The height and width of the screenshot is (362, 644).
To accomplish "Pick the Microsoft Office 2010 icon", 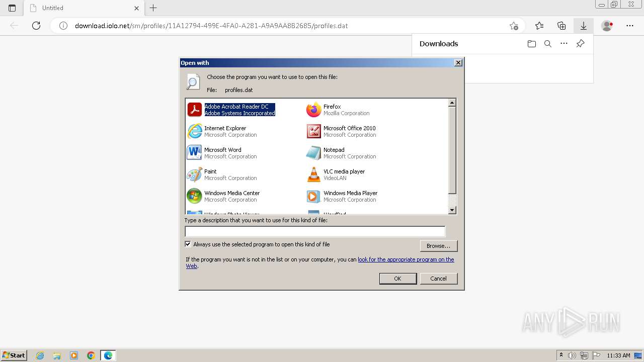I will 313,131.
